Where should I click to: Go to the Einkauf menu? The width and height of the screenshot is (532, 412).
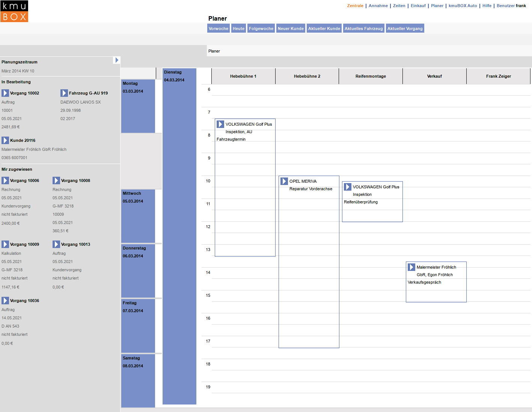coord(418,6)
